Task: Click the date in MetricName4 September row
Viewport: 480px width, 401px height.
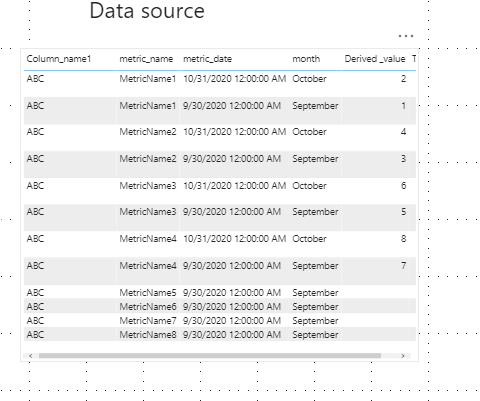Action: point(232,266)
